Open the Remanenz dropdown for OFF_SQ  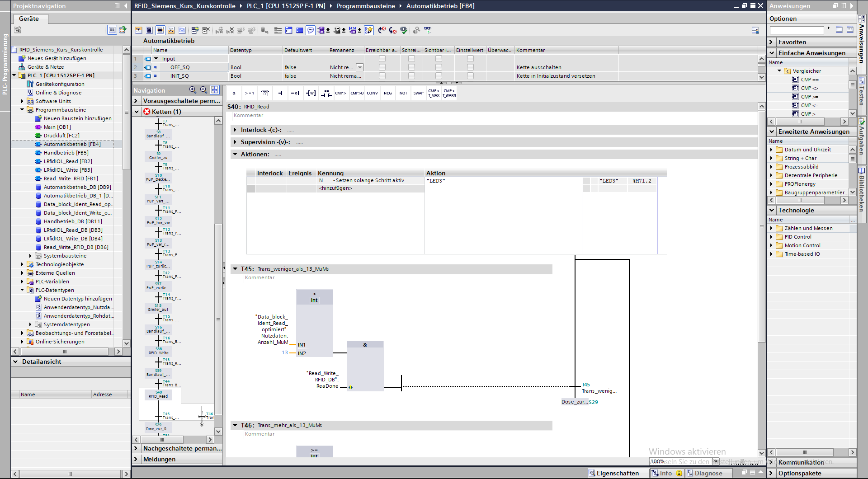click(x=360, y=67)
